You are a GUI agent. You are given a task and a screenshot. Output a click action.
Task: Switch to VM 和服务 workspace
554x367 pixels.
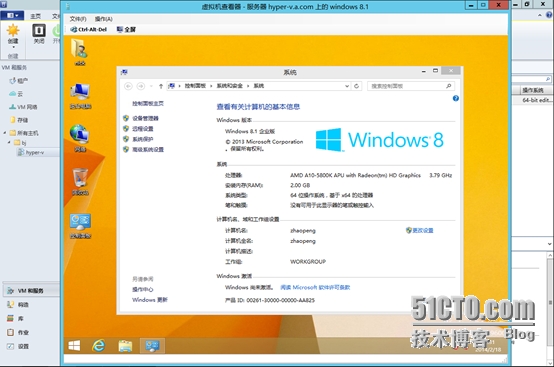tap(31, 291)
